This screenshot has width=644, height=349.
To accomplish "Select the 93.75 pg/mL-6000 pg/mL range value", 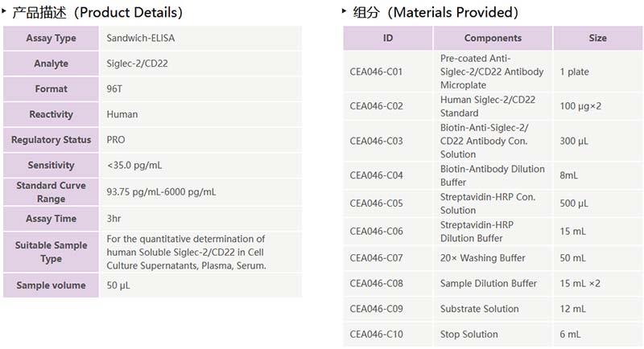I will coord(161,192).
